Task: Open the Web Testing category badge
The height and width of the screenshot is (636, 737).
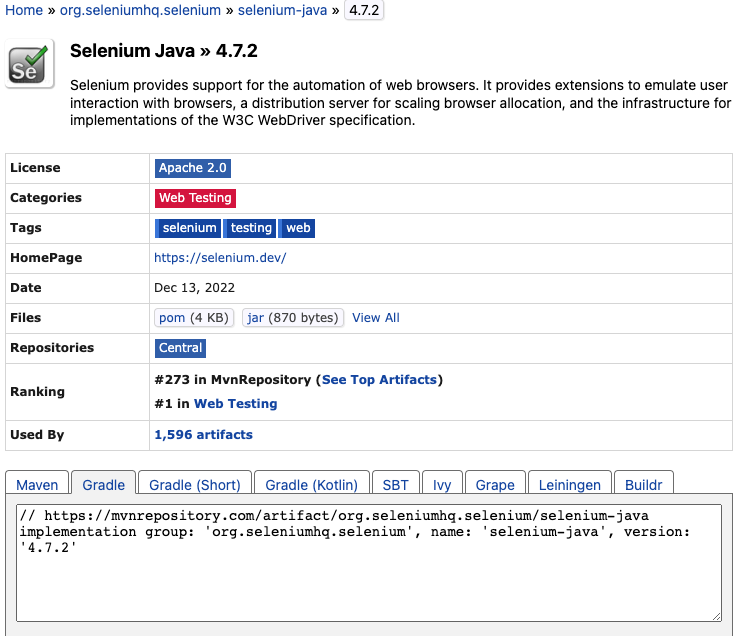Action: [x=195, y=198]
